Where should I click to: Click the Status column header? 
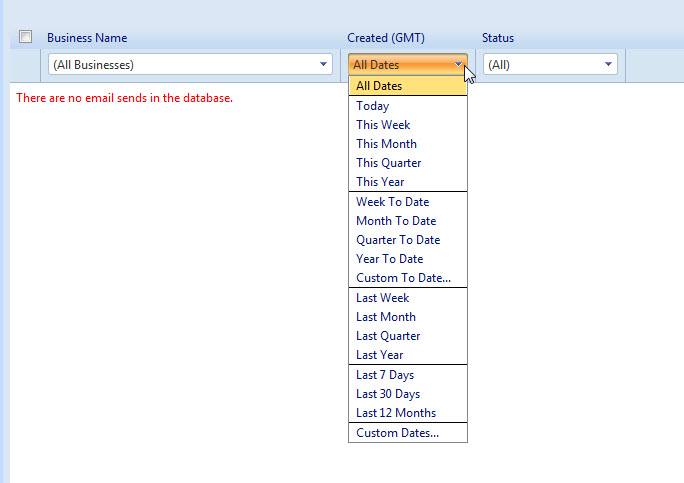[x=498, y=38]
